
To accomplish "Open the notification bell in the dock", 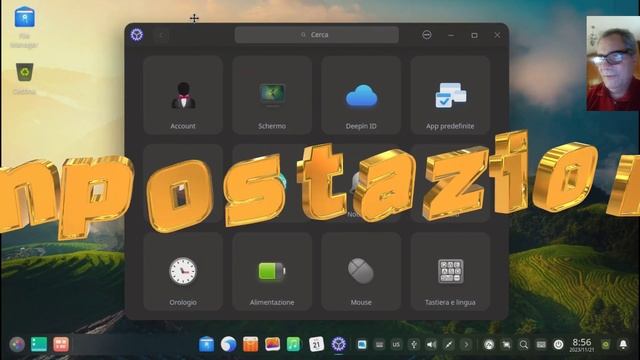I will [x=623, y=345].
